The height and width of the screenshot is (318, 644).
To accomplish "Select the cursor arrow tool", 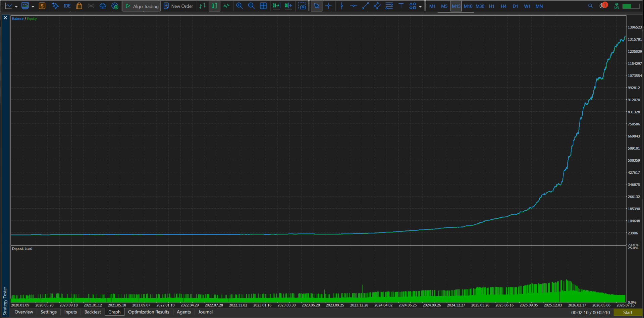I will [x=316, y=6].
